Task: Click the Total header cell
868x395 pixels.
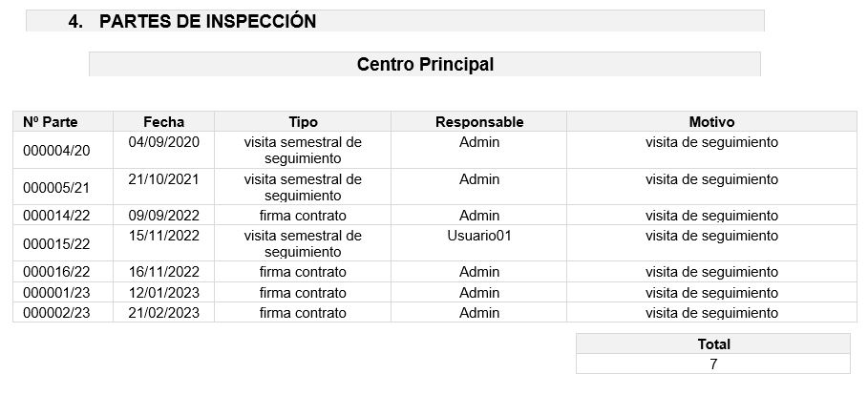Action: pyautogui.click(x=713, y=344)
